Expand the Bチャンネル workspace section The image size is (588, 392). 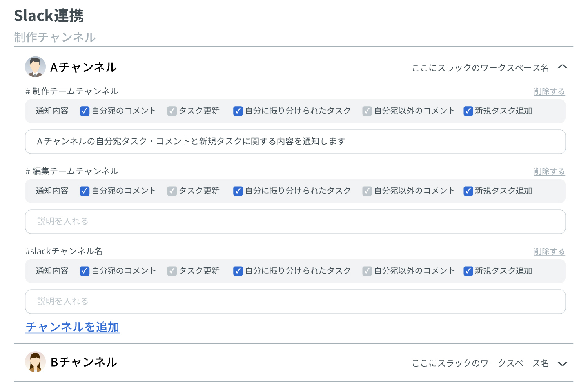pyautogui.click(x=563, y=363)
